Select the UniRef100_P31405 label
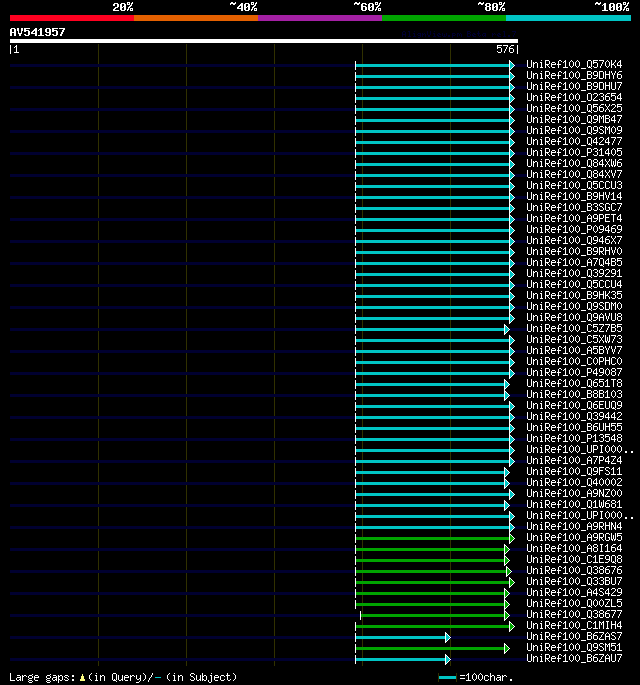The height and width of the screenshot is (685, 640). [574, 152]
